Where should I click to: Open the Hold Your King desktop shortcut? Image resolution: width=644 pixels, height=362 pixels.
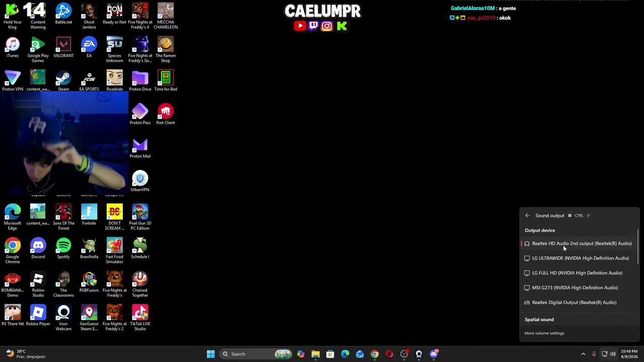[x=13, y=15]
